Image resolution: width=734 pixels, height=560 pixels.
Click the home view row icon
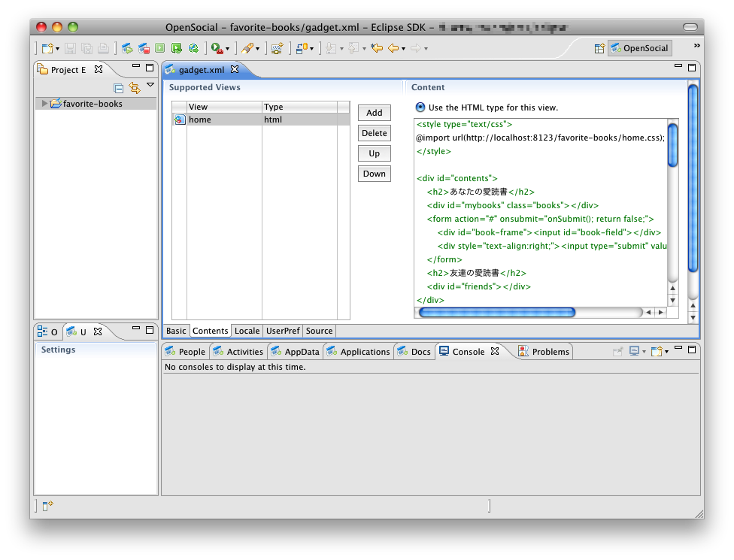coord(180,120)
